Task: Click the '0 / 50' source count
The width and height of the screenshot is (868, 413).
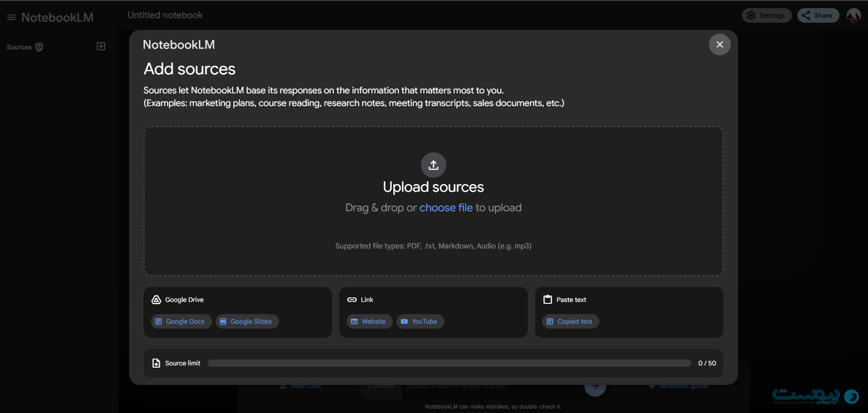Action: [x=707, y=363]
